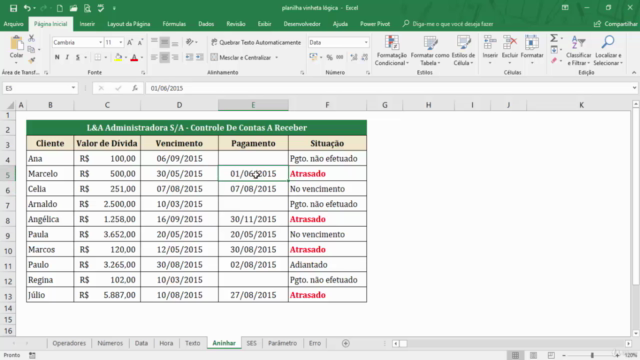
Task: Open the font size 11 dropdown
Action: [121, 42]
